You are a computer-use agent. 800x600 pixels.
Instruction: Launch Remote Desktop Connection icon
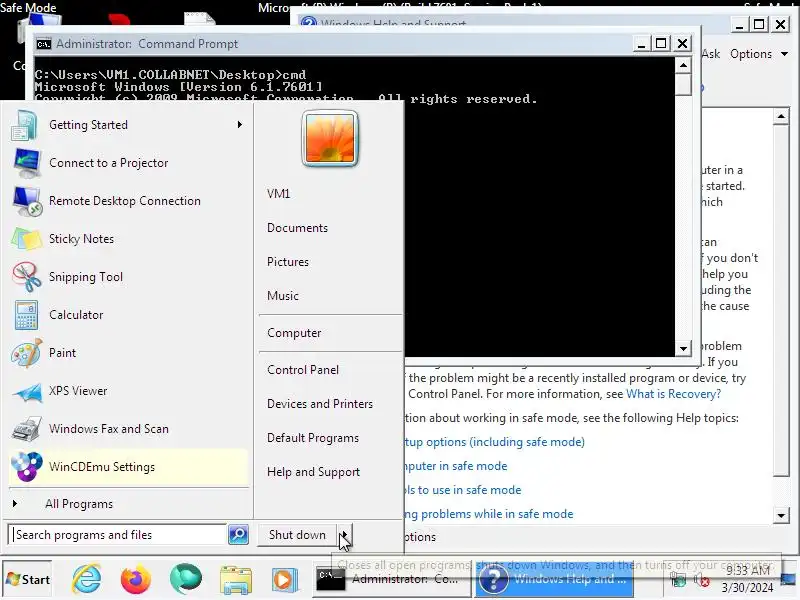[x=27, y=201]
